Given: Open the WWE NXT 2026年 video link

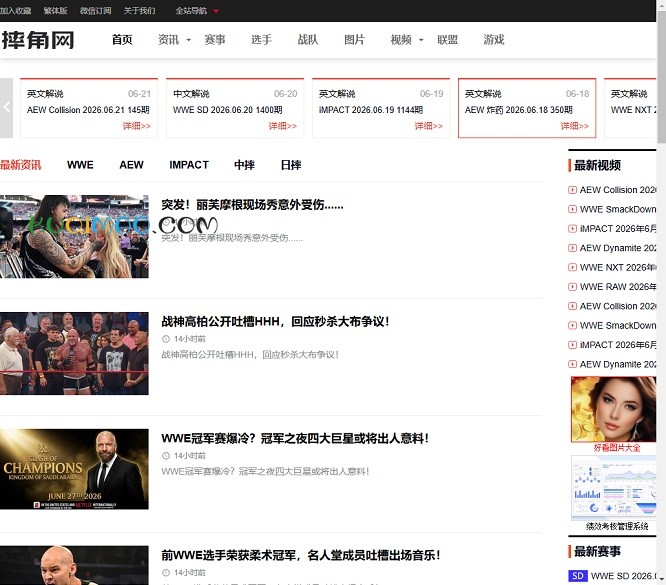Looking at the screenshot, I should (x=618, y=268).
